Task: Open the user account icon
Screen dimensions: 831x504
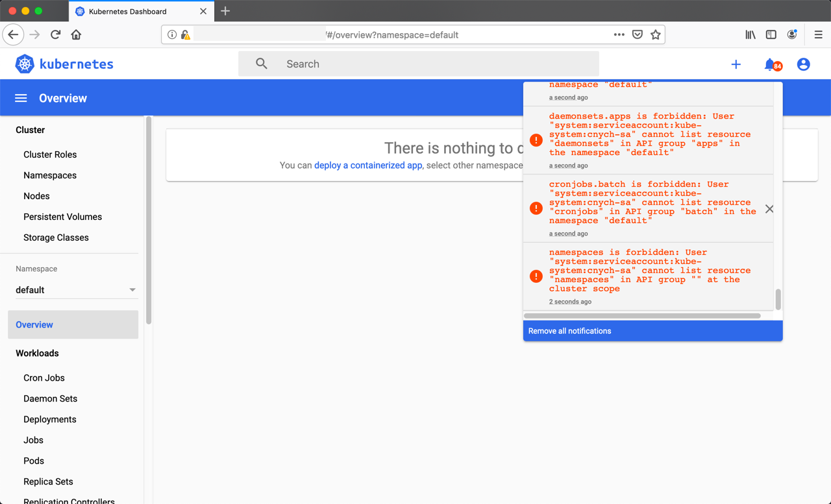Action: [803, 64]
